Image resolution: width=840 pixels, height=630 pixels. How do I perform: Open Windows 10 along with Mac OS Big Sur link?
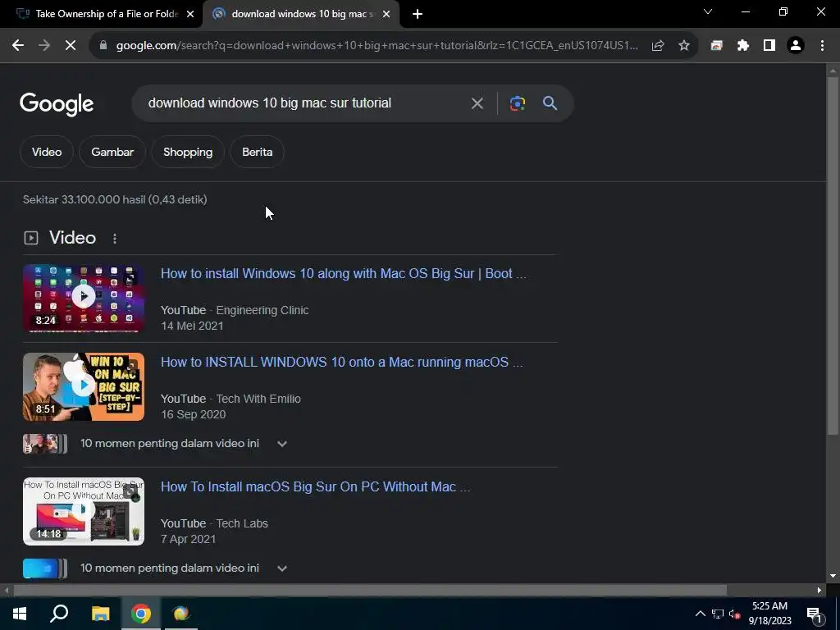tap(344, 274)
